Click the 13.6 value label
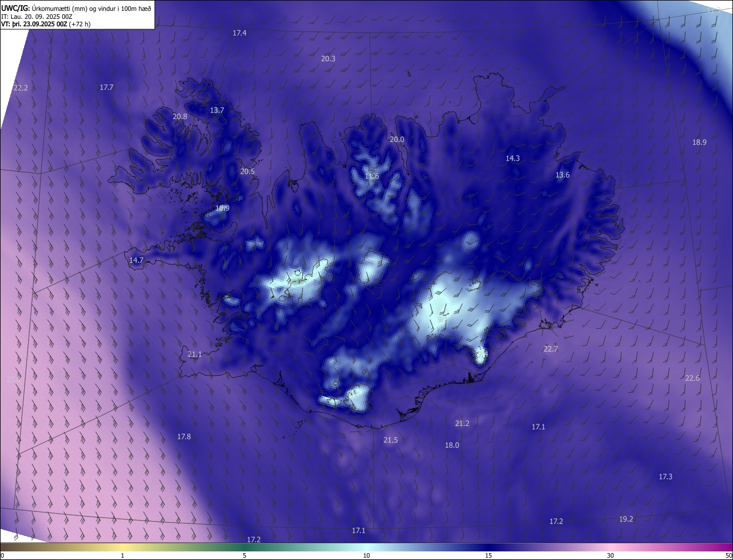The image size is (733, 560). click(562, 175)
